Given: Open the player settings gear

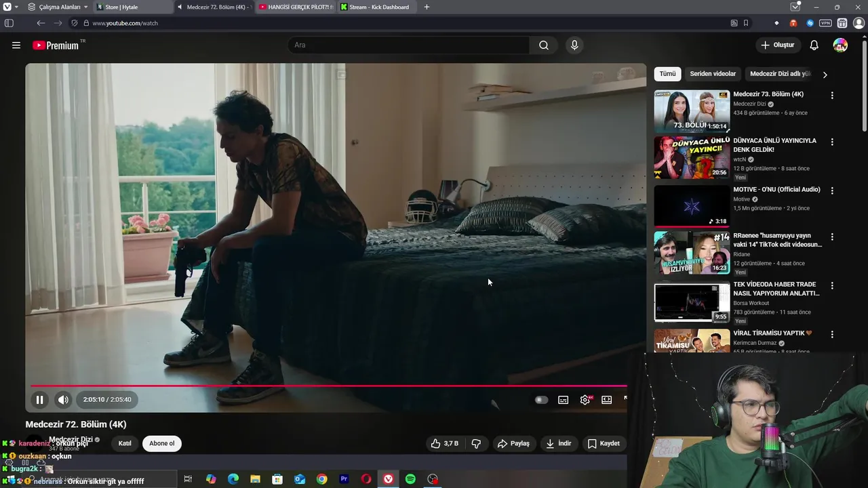Looking at the screenshot, I should pyautogui.click(x=585, y=400).
